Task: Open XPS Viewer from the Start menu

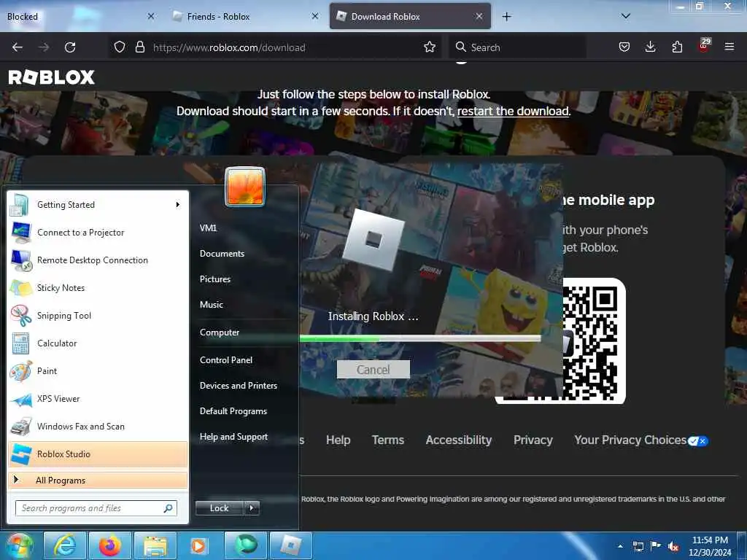Action: 98,399
